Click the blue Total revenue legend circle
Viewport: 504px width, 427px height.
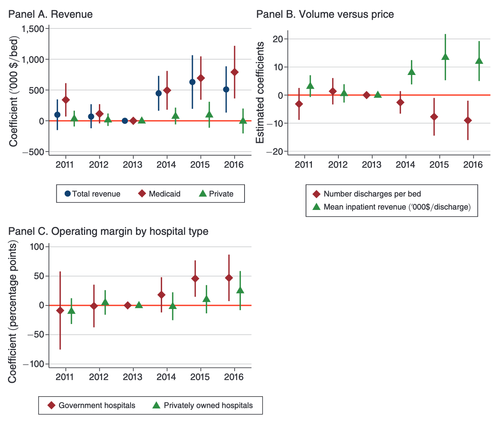point(68,194)
